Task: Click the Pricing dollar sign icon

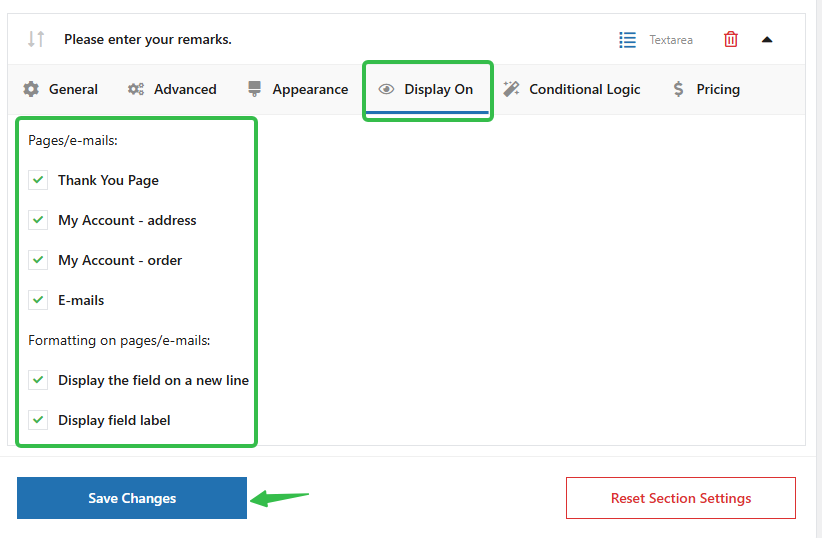Action: point(679,89)
